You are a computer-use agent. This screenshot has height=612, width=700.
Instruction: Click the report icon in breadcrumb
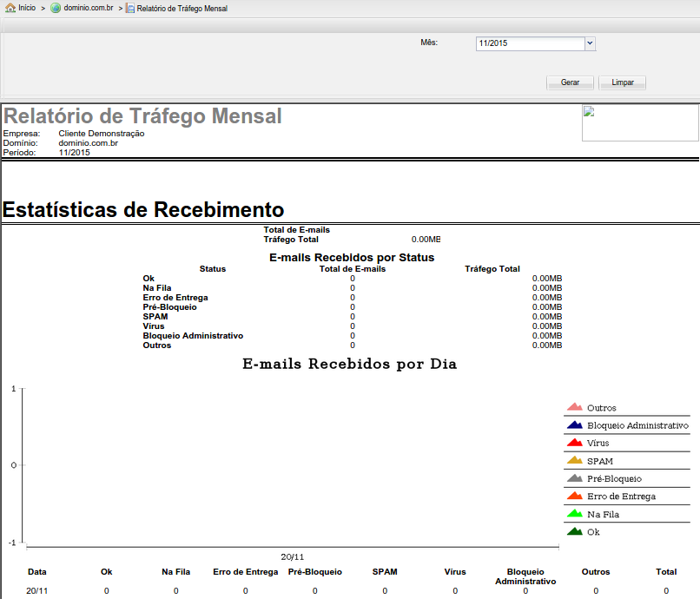[129, 8]
